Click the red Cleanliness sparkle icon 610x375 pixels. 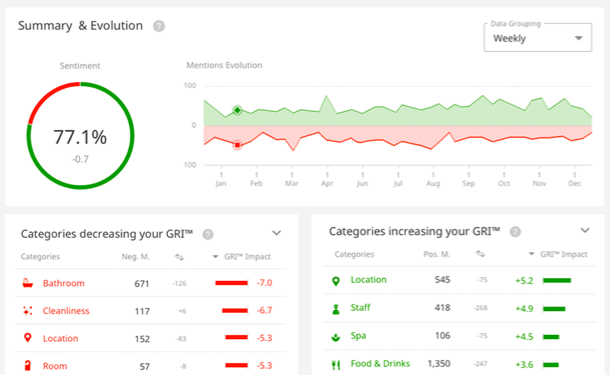(x=28, y=310)
